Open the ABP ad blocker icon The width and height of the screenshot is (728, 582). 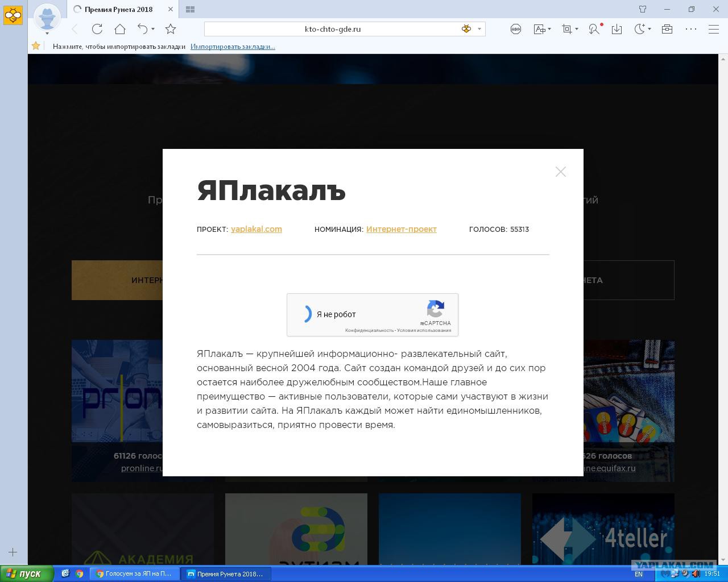pyautogui.click(x=516, y=29)
